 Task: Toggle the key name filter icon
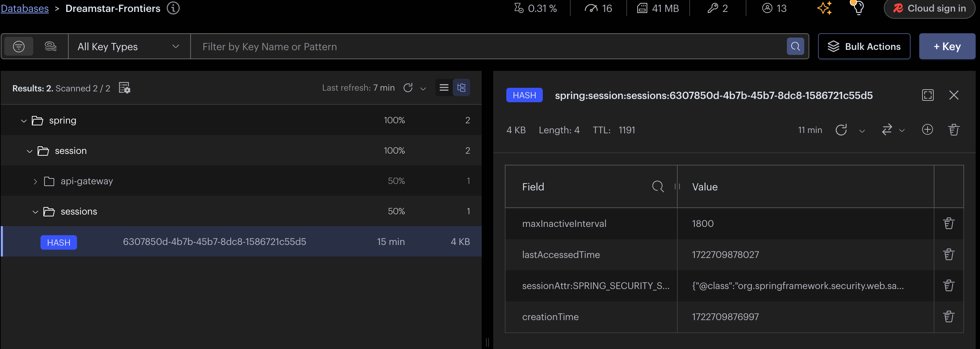pos(19,46)
